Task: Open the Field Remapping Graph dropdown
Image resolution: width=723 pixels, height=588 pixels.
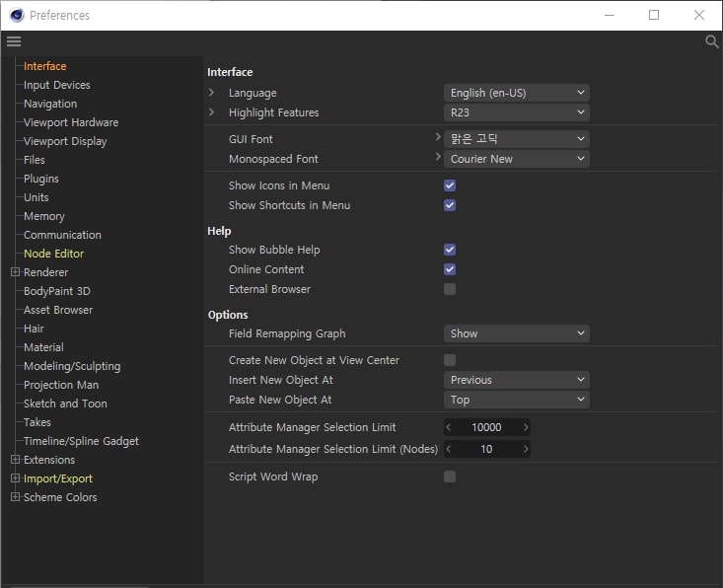Action: coord(516,333)
